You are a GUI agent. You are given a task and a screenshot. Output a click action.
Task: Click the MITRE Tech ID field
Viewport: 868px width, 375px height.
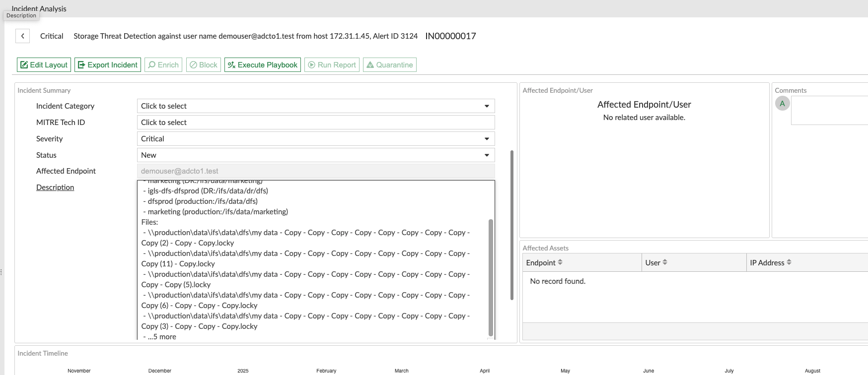point(315,123)
